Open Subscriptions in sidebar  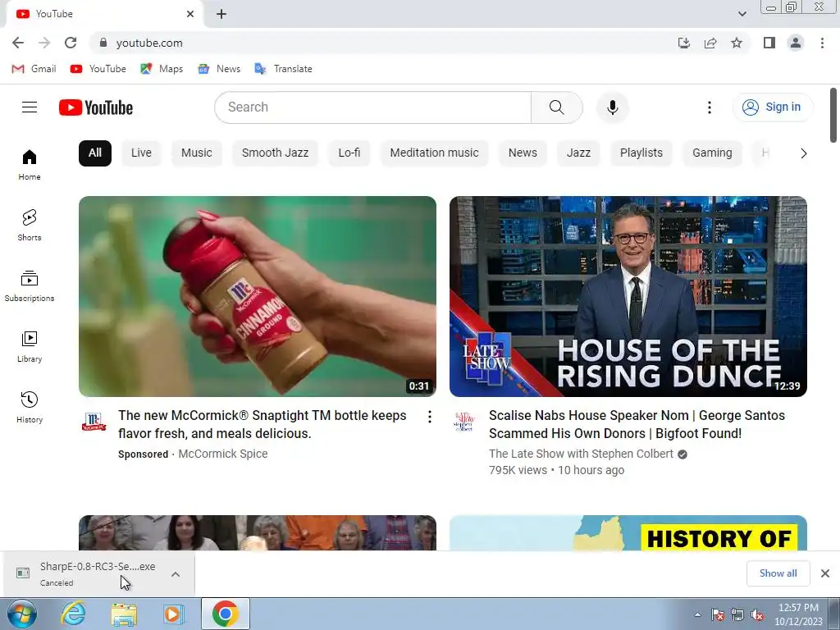30,286
